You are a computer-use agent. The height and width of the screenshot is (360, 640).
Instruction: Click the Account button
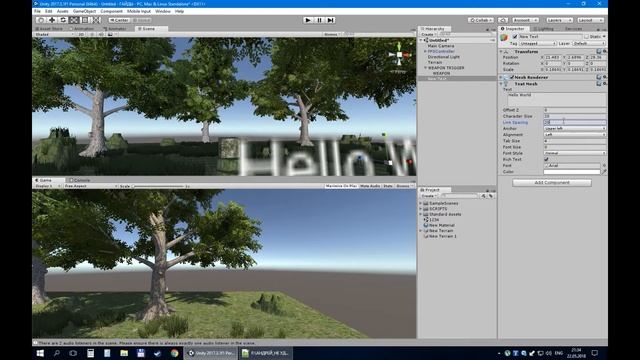[525, 20]
